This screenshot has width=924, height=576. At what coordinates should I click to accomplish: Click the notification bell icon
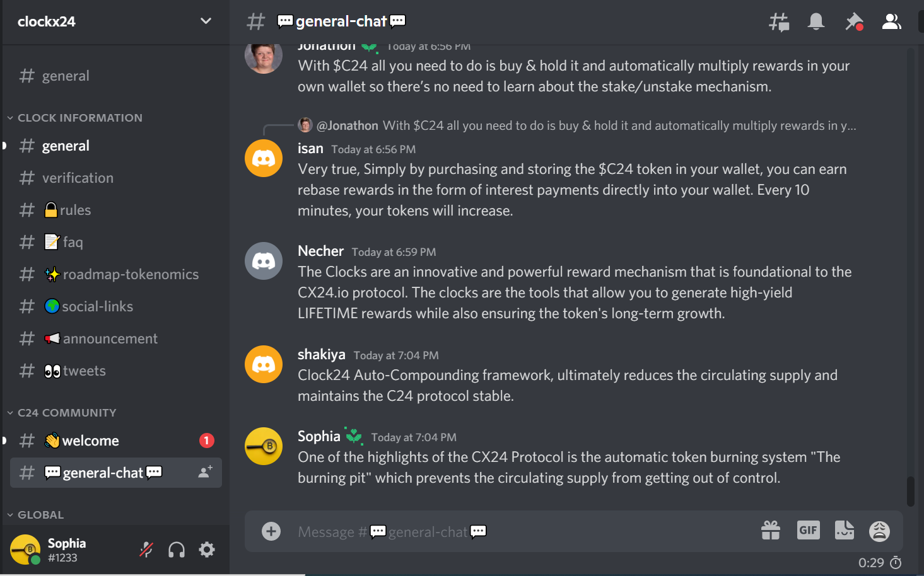point(816,22)
